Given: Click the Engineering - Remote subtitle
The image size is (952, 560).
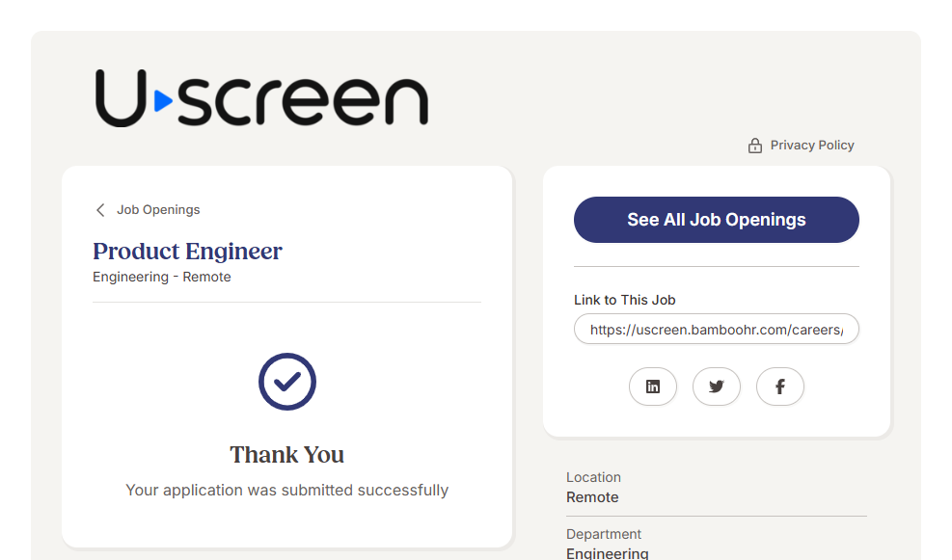Looking at the screenshot, I should tap(162, 278).
